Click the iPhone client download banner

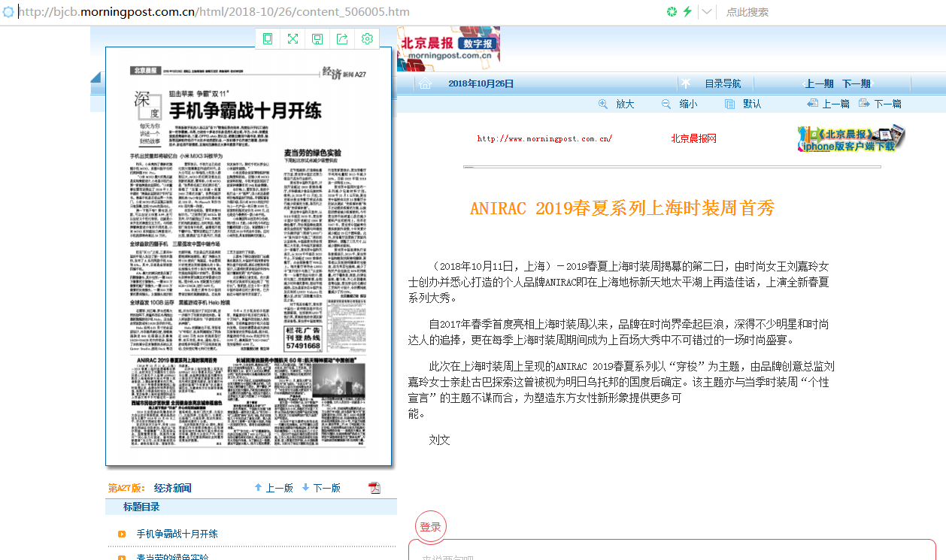click(851, 138)
